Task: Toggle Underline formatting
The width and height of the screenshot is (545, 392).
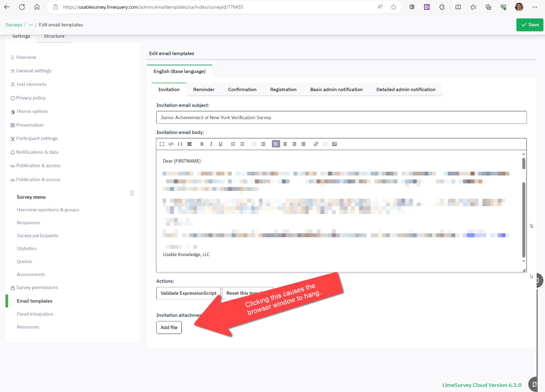Action: pyautogui.click(x=221, y=144)
